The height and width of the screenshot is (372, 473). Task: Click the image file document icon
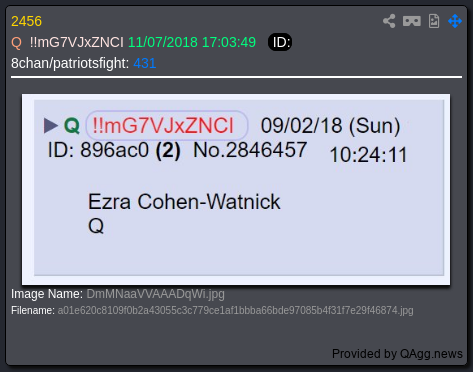coord(434,21)
